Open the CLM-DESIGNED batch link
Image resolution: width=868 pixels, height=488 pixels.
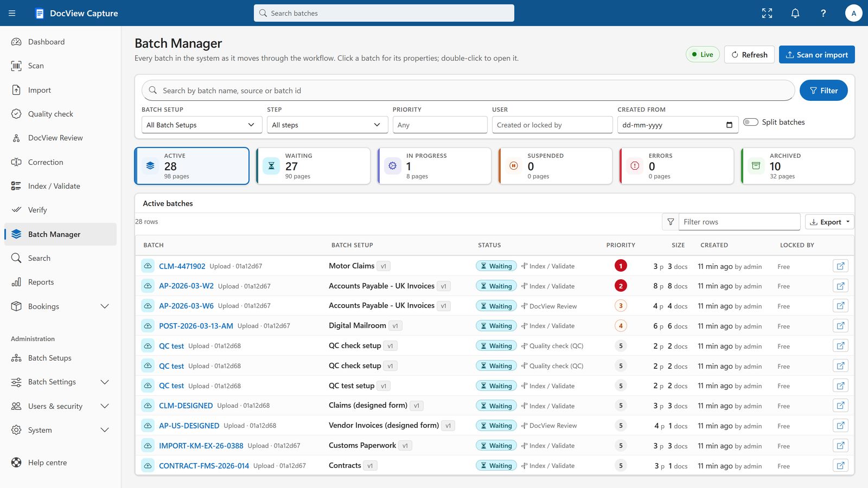pos(186,406)
